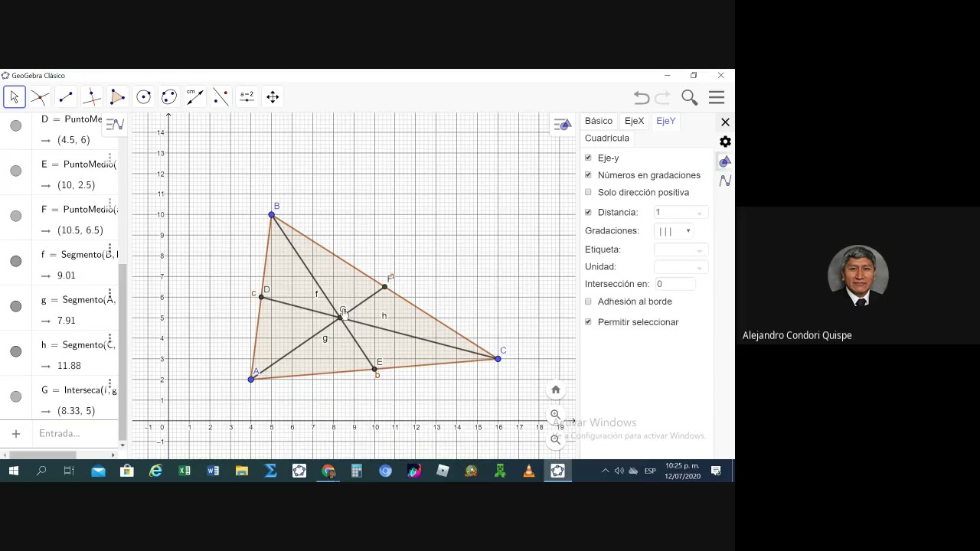Open Word from the taskbar
This screenshot has width=980, height=551.
click(213, 471)
